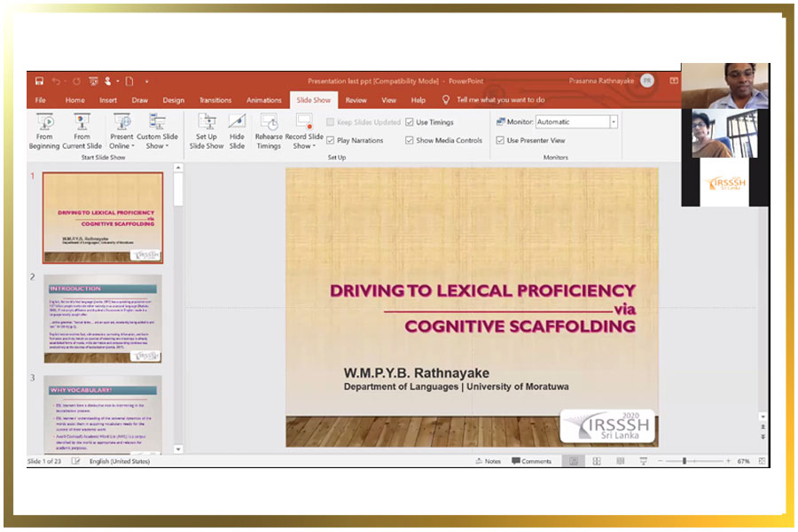This screenshot has width=798, height=532.
Task: Open Ribbon Display Options
Action: 674,81
